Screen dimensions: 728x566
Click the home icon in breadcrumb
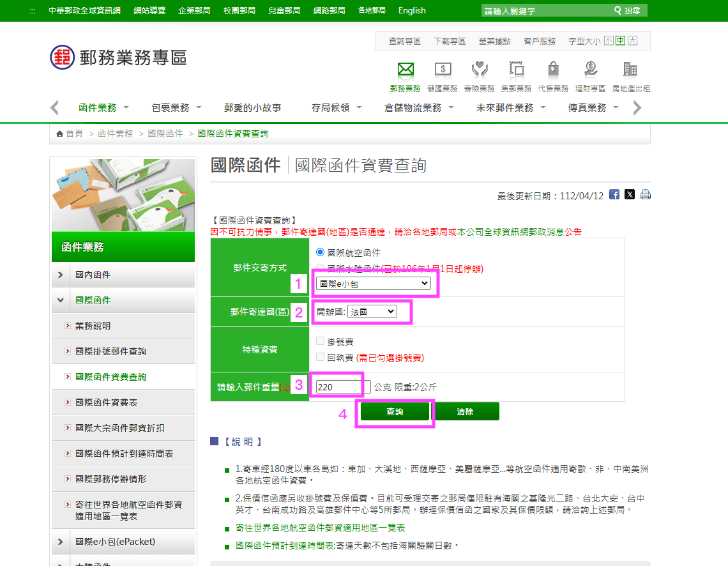(x=59, y=134)
